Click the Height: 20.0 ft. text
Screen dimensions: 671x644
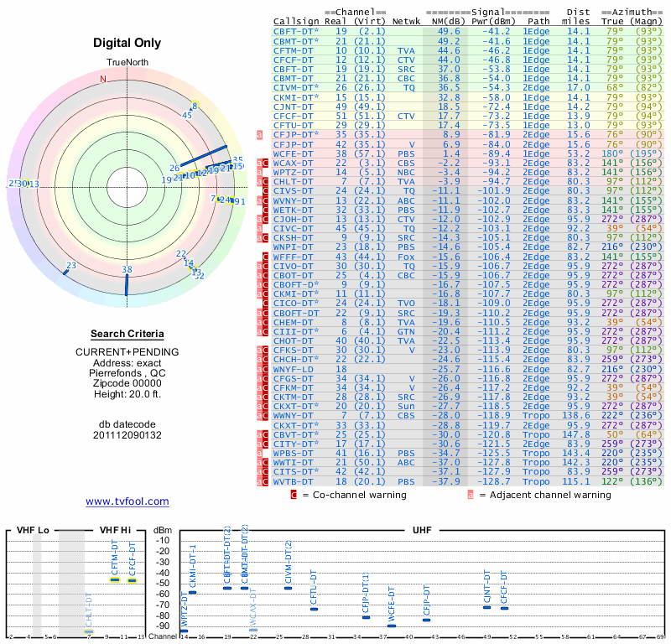pos(127,393)
